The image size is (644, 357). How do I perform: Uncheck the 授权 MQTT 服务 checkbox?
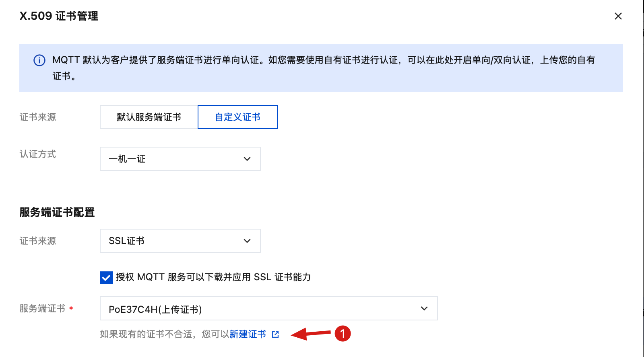click(x=106, y=277)
